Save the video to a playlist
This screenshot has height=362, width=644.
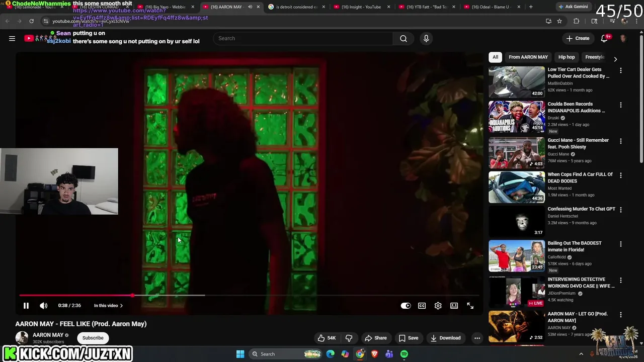coord(409,338)
